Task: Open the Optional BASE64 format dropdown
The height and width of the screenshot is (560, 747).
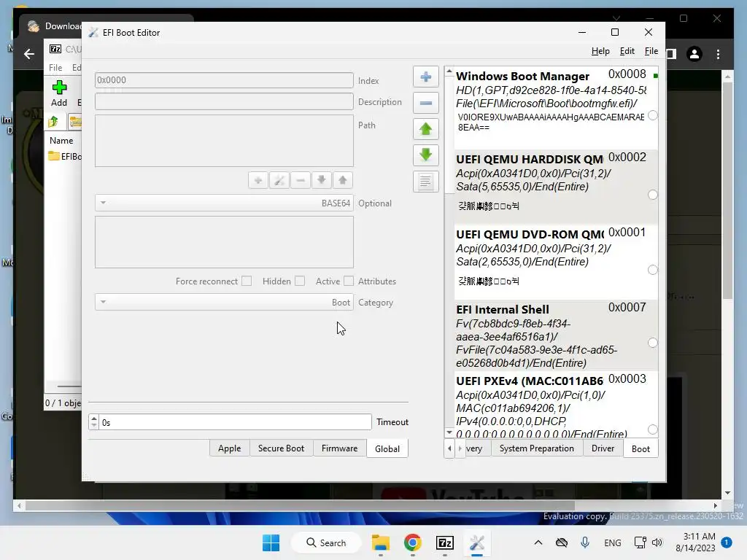Action: pyautogui.click(x=225, y=203)
